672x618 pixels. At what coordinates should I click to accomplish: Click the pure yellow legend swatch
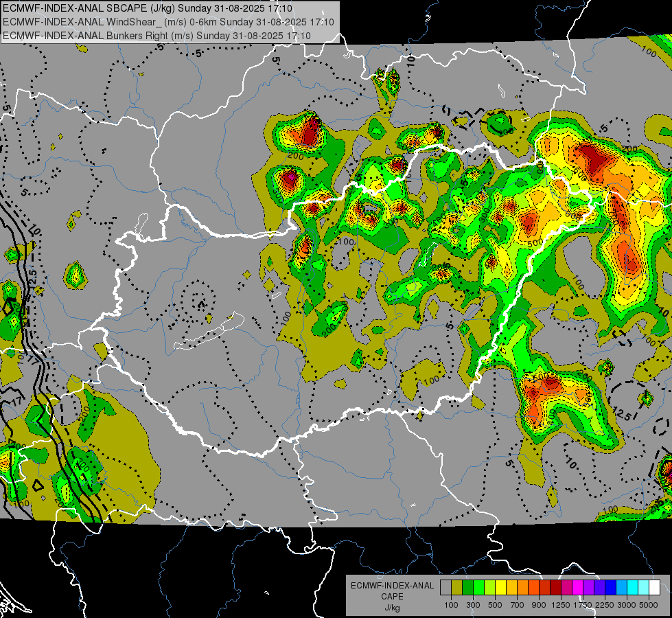[500, 588]
